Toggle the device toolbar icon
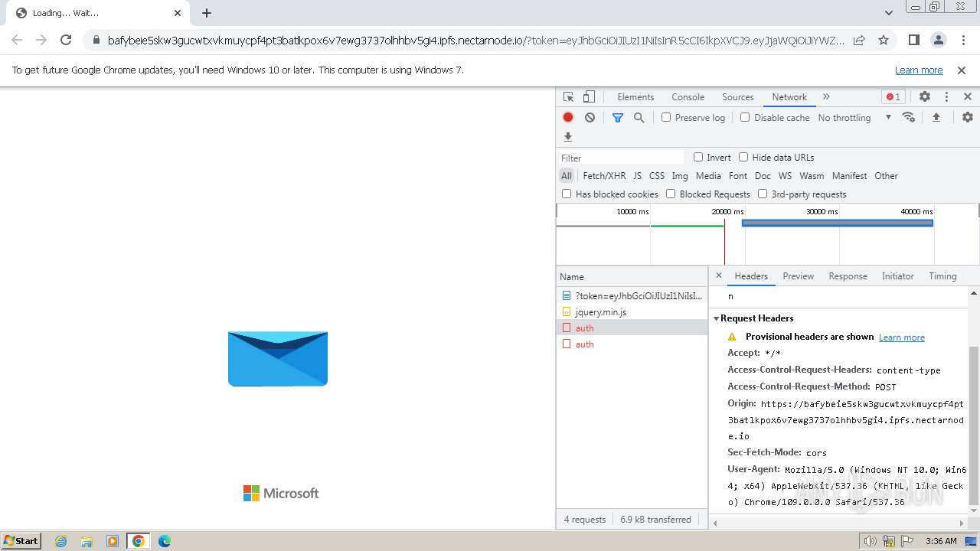The image size is (980, 551). coord(589,97)
